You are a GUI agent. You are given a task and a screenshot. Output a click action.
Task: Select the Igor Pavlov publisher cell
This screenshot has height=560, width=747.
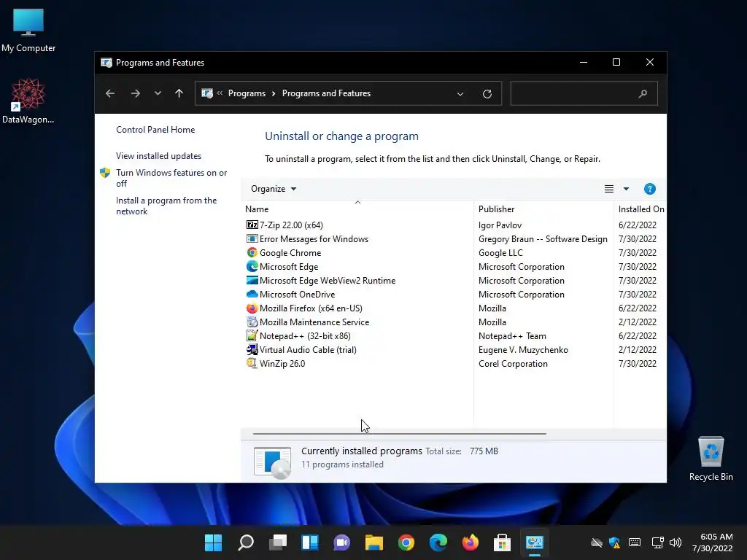click(500, 225)
